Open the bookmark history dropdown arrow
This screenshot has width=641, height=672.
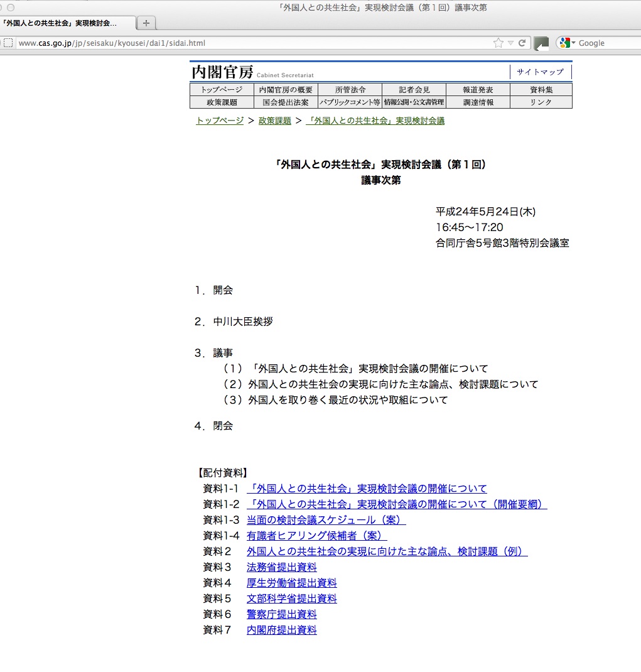pos(510,43)
